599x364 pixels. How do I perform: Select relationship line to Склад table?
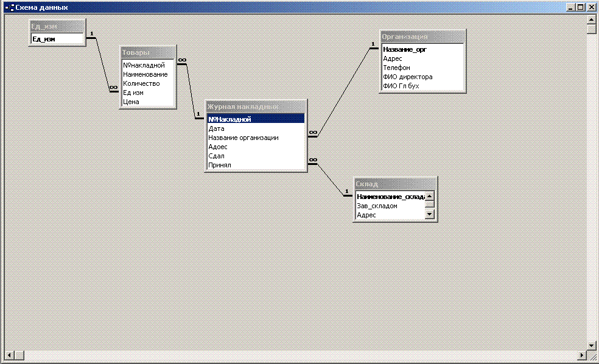[x=330, y=180]
